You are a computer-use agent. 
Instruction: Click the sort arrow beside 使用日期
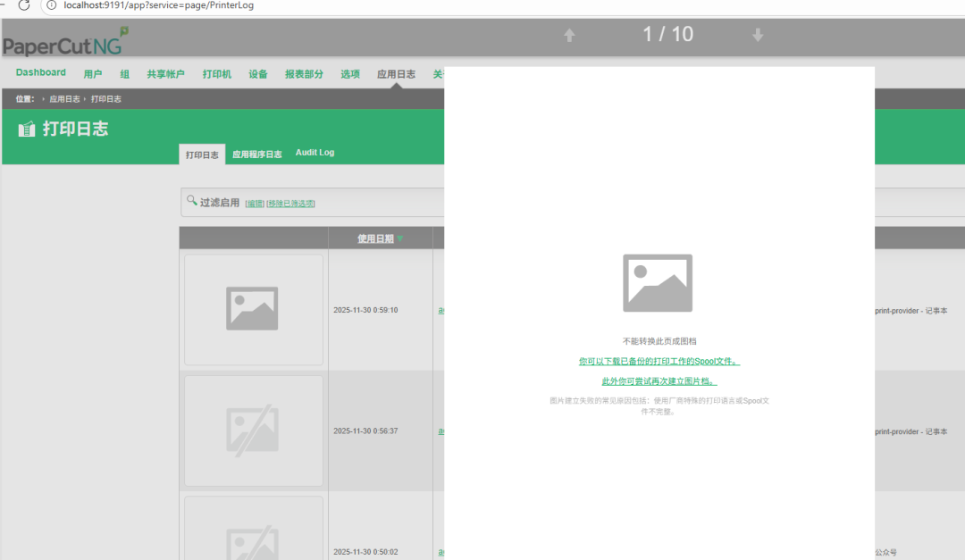pos(400,238)
